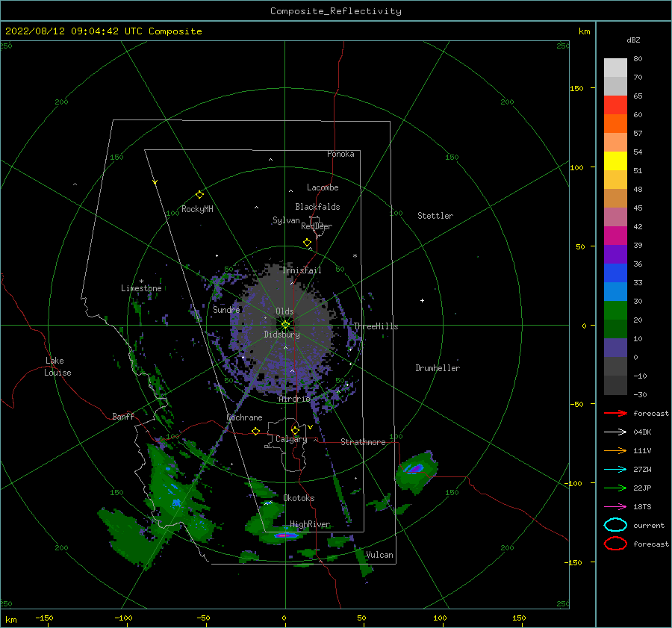Click the Banff town label
Screen dimensions: 672x628
click(x=123, y=416)
